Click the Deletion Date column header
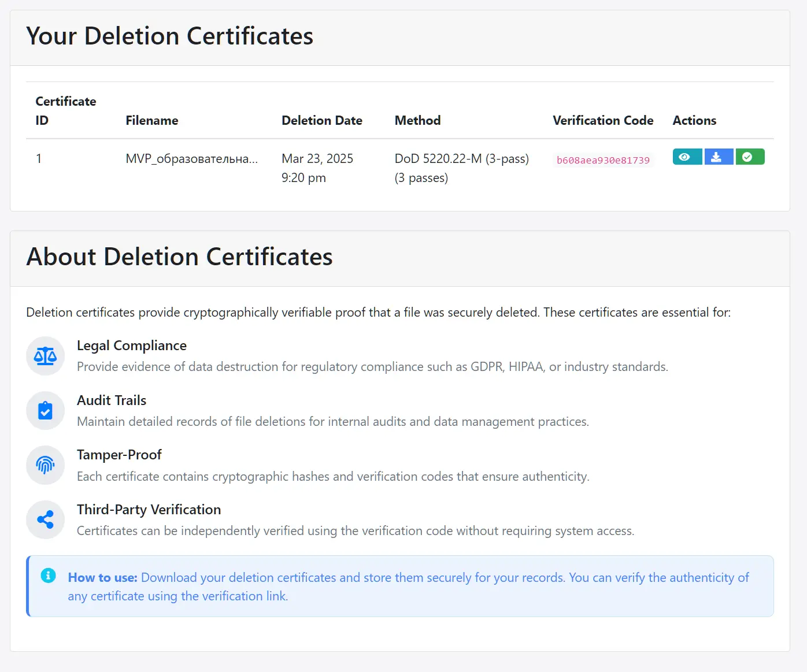807x672 pixels. click(x=321, y=120)
